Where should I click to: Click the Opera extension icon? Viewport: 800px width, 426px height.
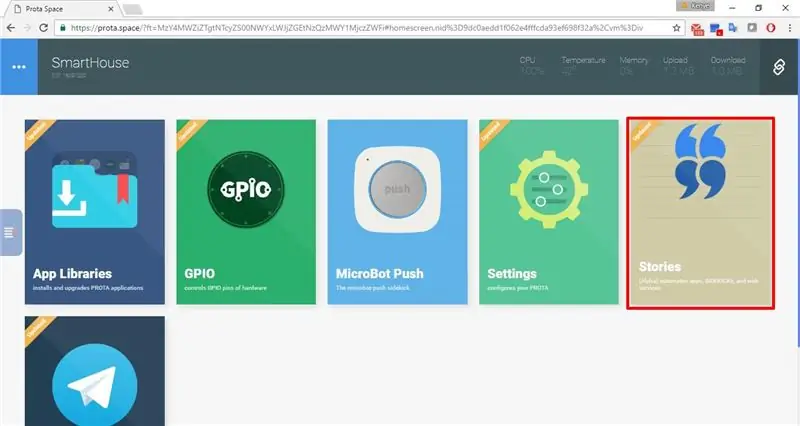(x=770, y=28)
